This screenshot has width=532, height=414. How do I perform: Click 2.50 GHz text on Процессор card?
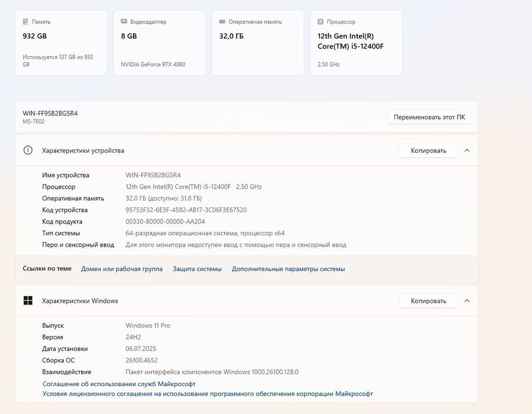pos(329,64)
